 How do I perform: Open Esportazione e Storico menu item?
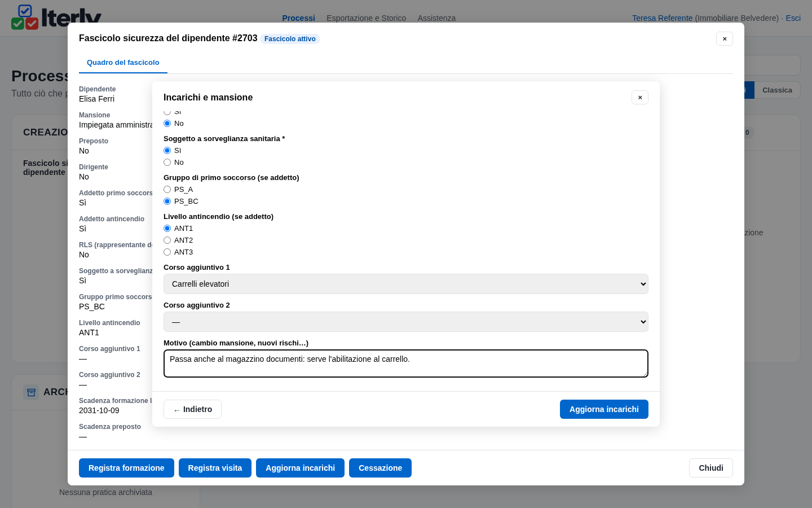coord(366,18)
